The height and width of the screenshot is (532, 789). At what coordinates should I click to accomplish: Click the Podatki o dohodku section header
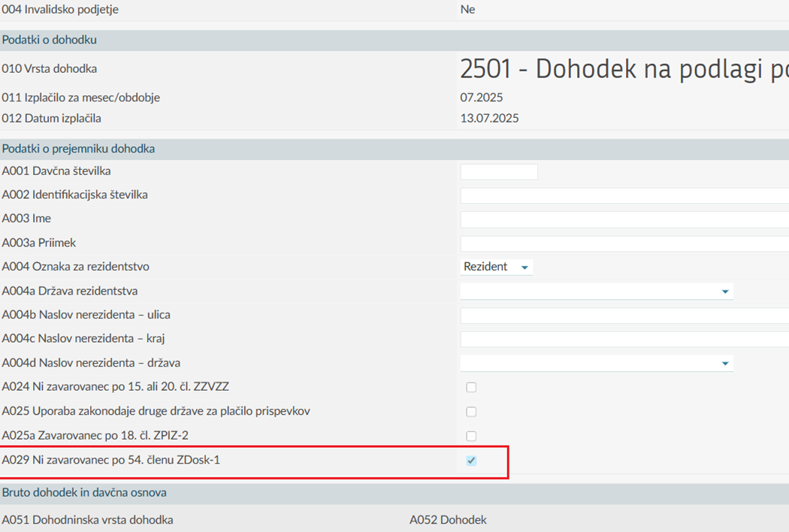coord(50,40)
